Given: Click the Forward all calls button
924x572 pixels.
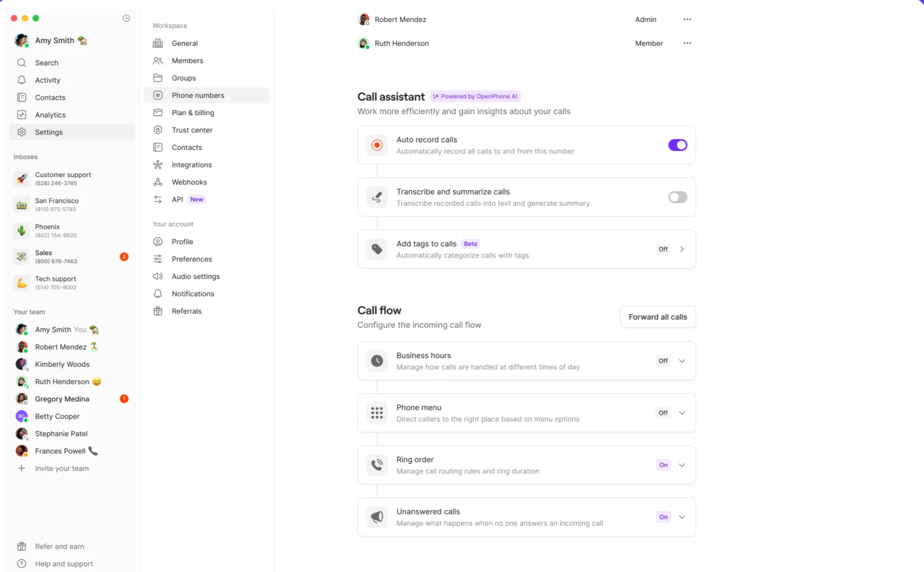Looking at the screenshot, I should (x=658, y=317).
